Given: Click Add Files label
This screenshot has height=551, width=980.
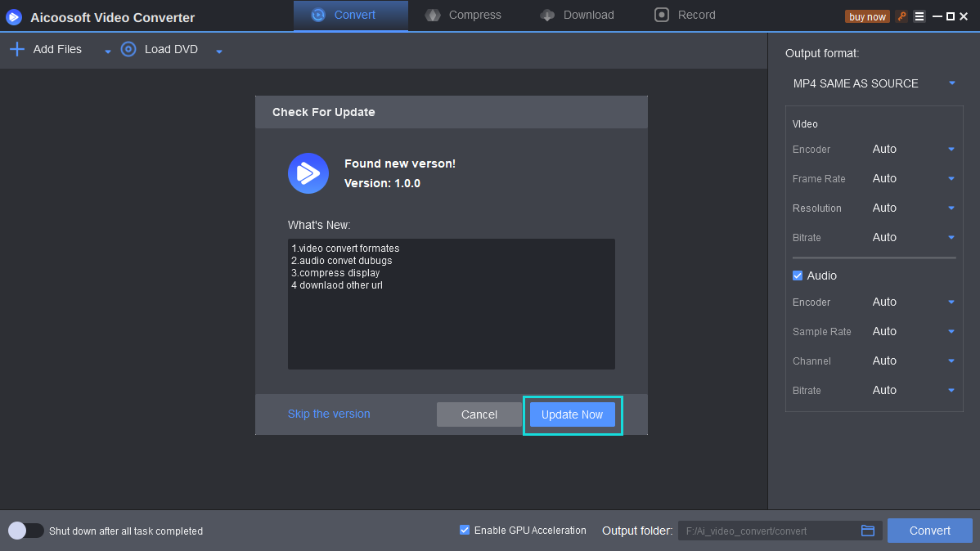Looking at the screenshot, I should click(57, 49).
